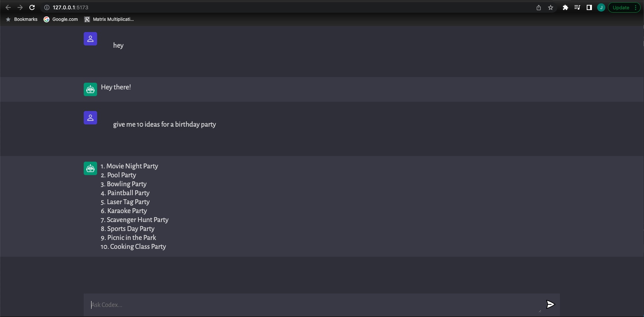Click the 'Ask Codex' input field
The width and height of the screenshot is (644, 317).
click(x=260, y=304)
